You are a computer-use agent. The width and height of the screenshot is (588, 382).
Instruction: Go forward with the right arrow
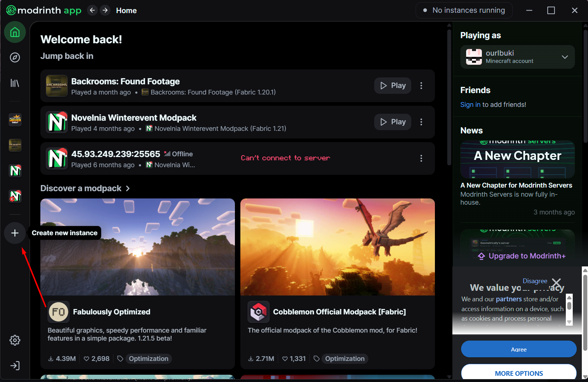click(105, 10)
